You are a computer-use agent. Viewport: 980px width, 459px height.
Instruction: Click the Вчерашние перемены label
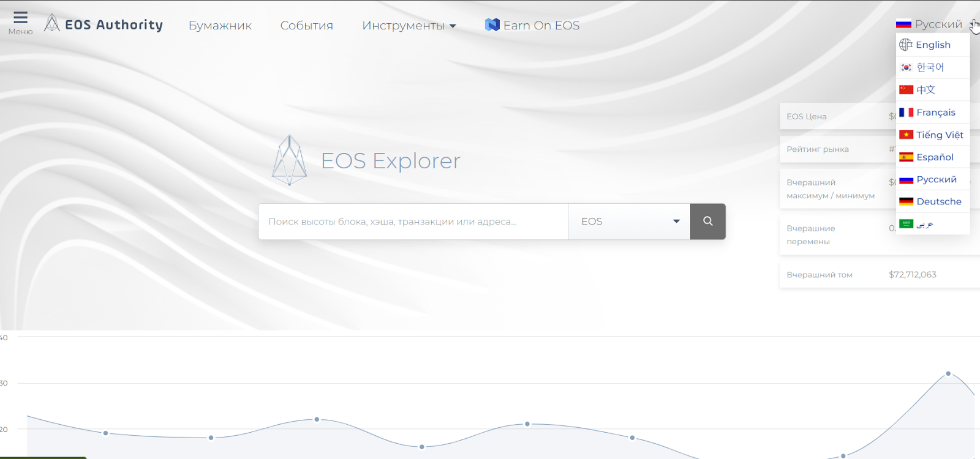coord(811,235)
